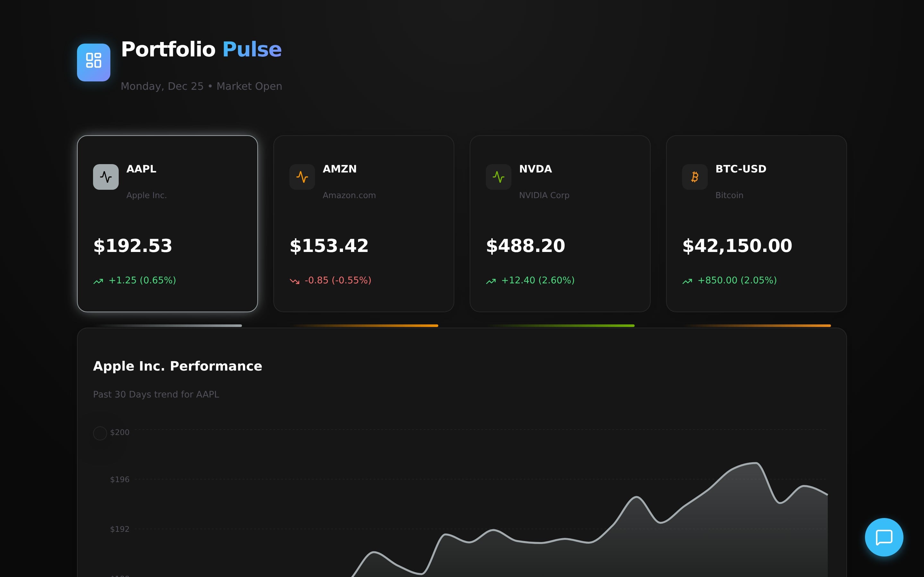
Task: Click the Portfolio Pulse title text
Action: [201, 49]
